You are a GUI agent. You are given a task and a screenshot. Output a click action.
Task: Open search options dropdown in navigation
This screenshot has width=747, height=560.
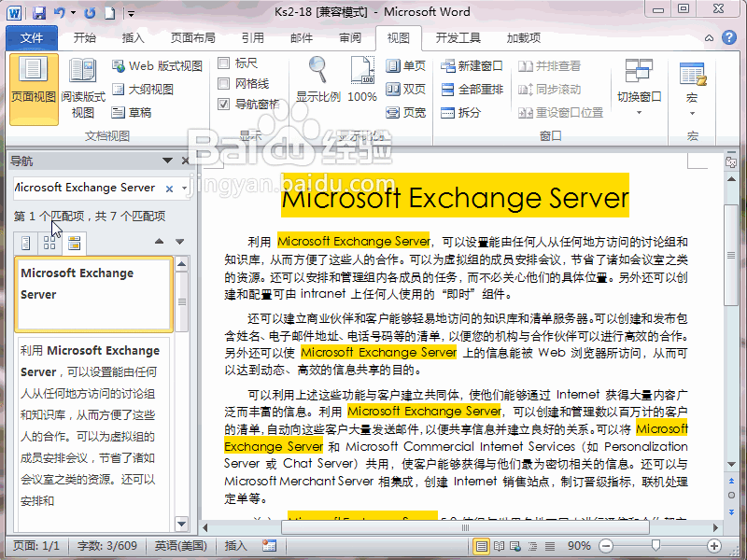click(184, 189)
